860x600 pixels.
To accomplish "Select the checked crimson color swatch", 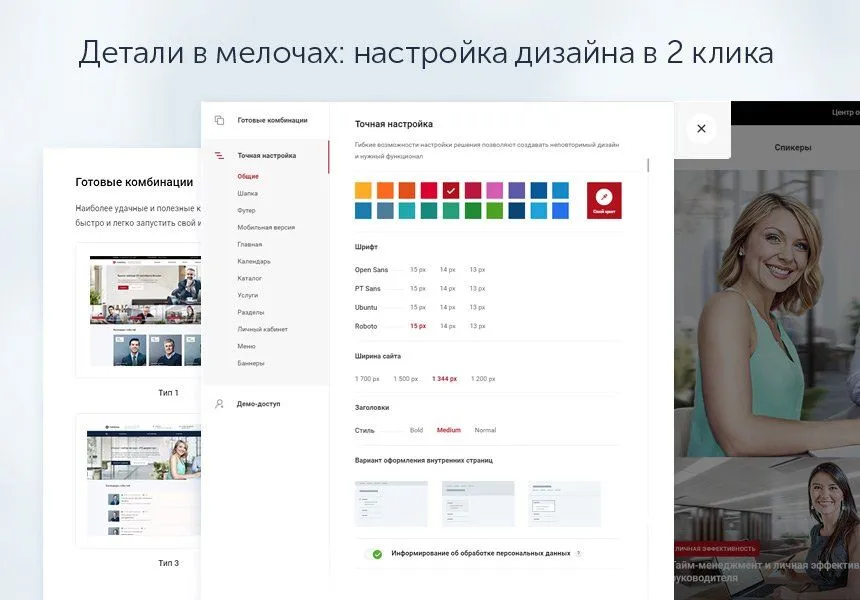I will click(451, 190).
